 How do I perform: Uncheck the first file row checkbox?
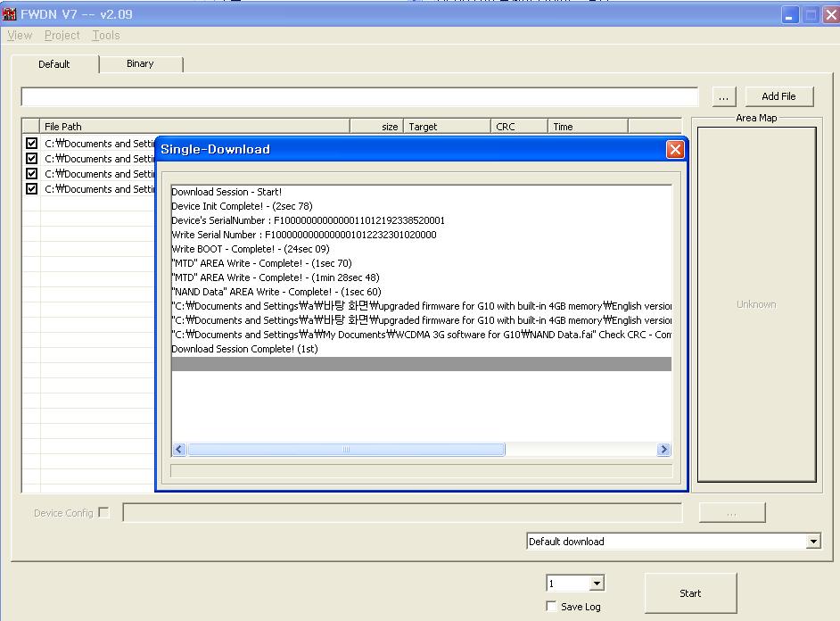click(x=31, y=144)
